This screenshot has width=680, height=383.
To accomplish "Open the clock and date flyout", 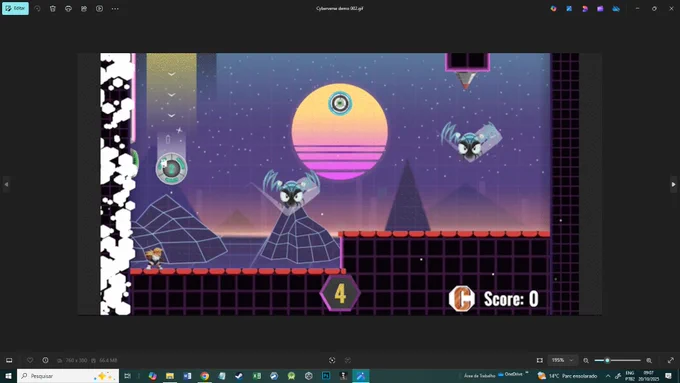I will (x=648, y=376).
